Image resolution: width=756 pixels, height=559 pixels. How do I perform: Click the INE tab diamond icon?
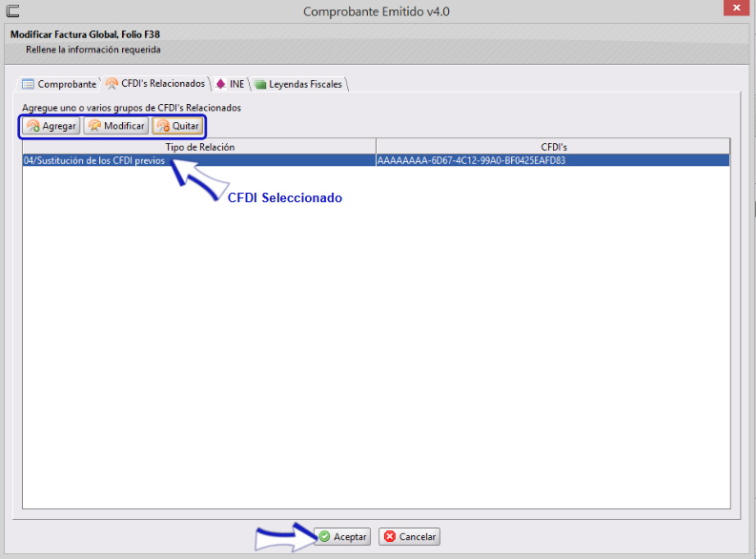coord(221,84)
